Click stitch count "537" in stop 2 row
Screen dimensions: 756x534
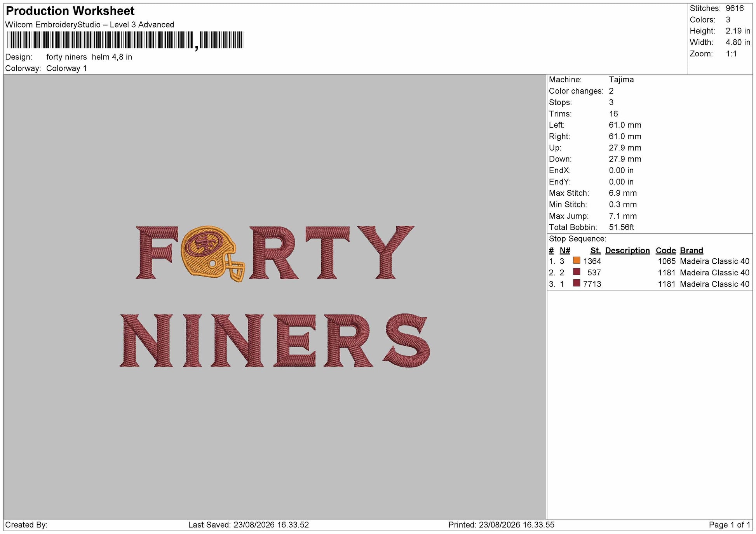pyautogui.click(x=594, y=273)
